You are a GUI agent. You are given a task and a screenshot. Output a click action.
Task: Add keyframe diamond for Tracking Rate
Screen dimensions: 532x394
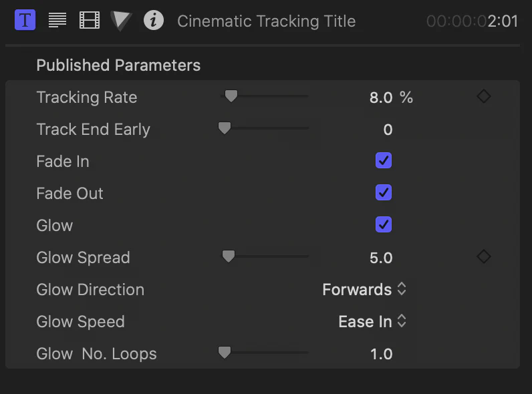(x=483, y=96)
